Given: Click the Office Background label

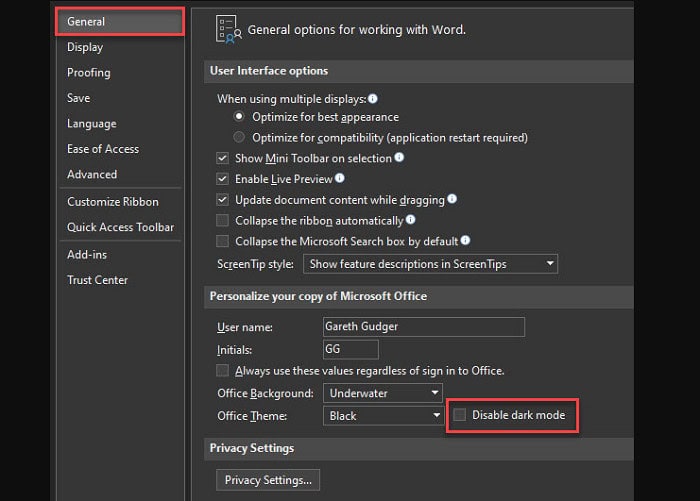Looking at the screenshot, I should [265, 393].
